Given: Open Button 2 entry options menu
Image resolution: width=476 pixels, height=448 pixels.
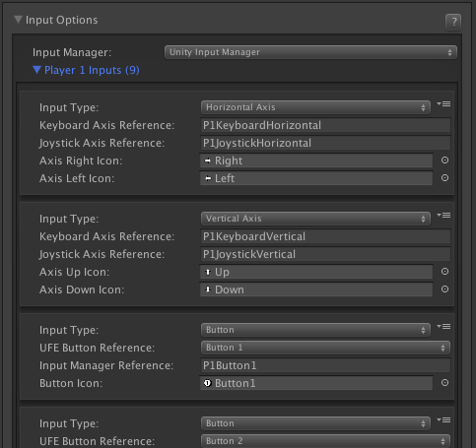Looking at the screenshot, I should (443, 420).
